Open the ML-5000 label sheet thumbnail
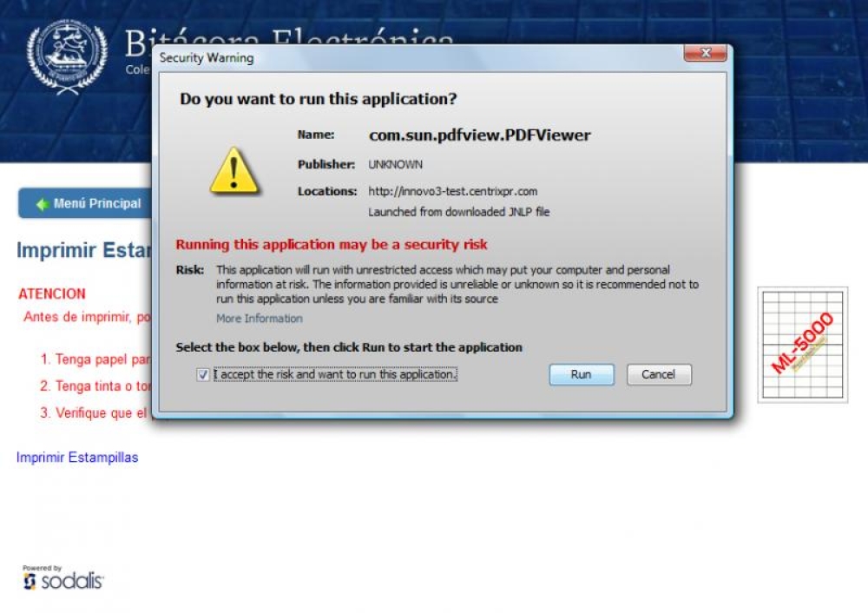This screenshot has height=613, width=868. (x=802, y=345)
